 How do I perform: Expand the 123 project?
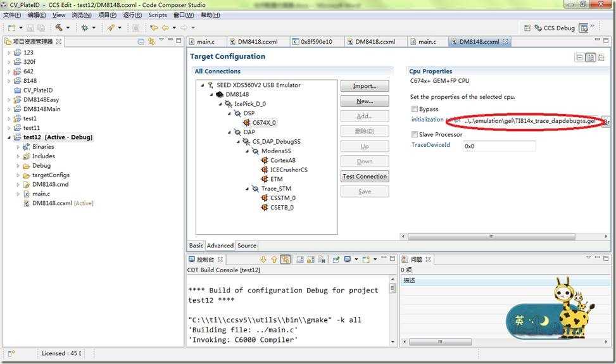(x=9, y=52)
